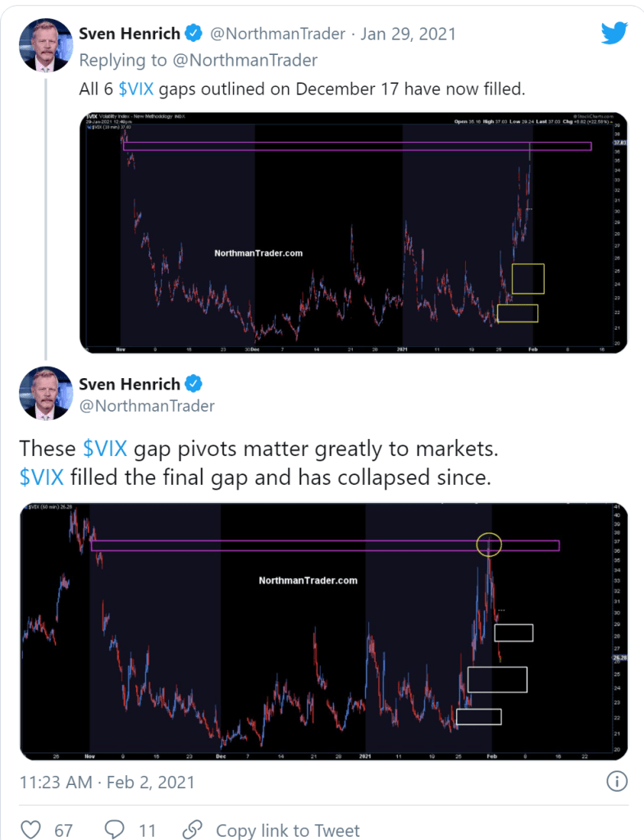Click $VIX cashtag before 'gap pivots'
Image resolution: width=644 pixels, height=840 pixels.
tap(104, 449)
